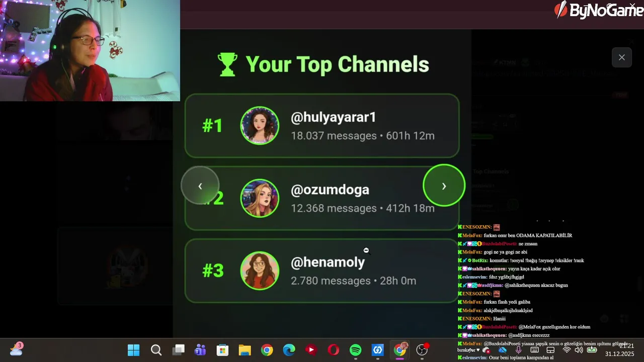The width and height of the screenshot is (644, 362).
Task: Open the @henamoly avatar
Action: tap(260, 270)
